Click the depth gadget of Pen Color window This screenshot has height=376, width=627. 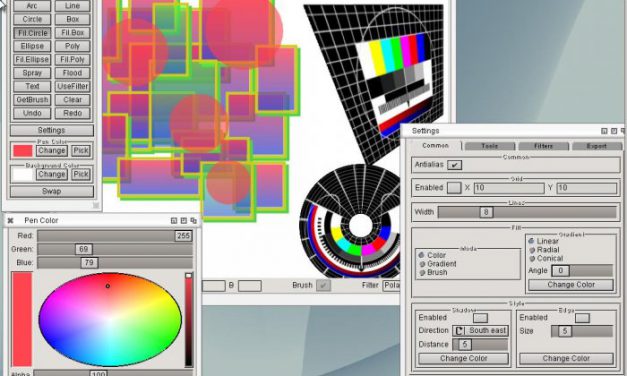(x=194, y=220)
